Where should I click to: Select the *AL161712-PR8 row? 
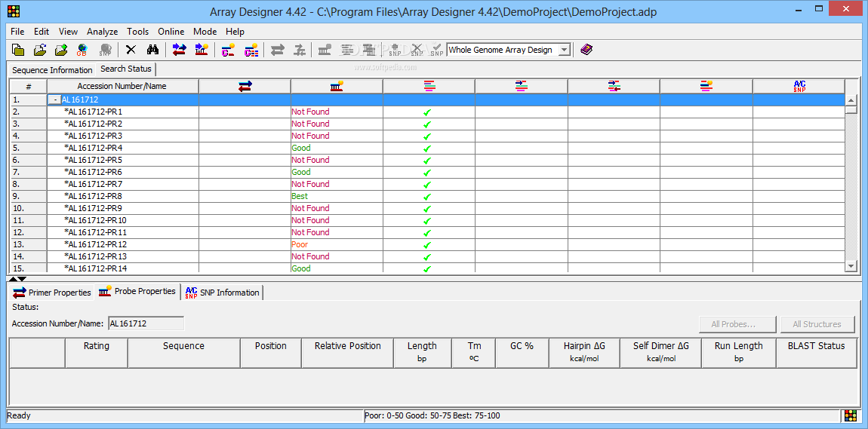click(427, 196)
